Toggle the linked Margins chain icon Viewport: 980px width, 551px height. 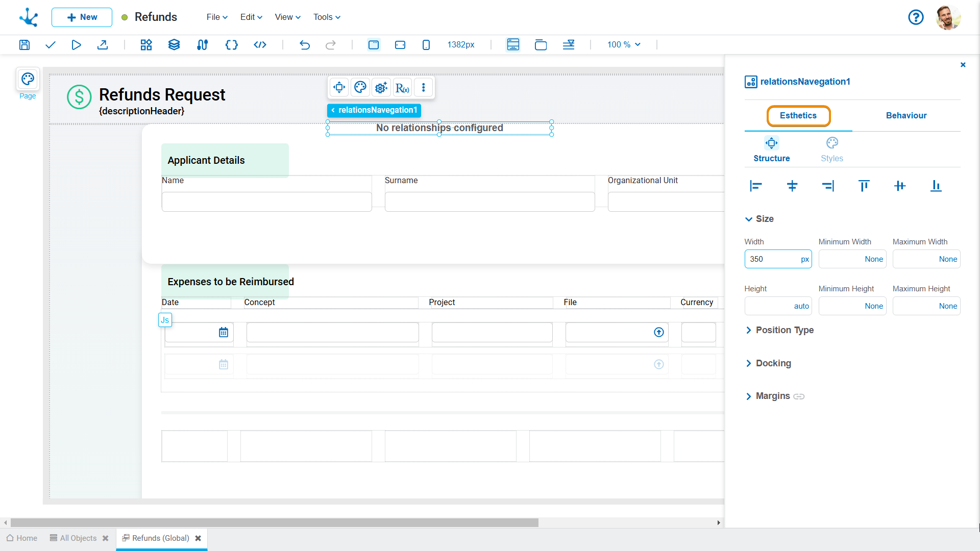pos(799,396)
